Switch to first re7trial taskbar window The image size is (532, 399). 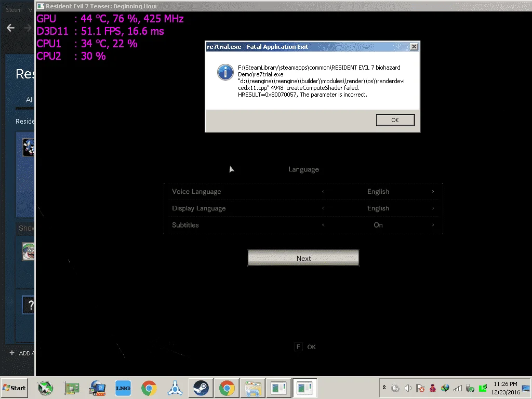coord(278,388)
